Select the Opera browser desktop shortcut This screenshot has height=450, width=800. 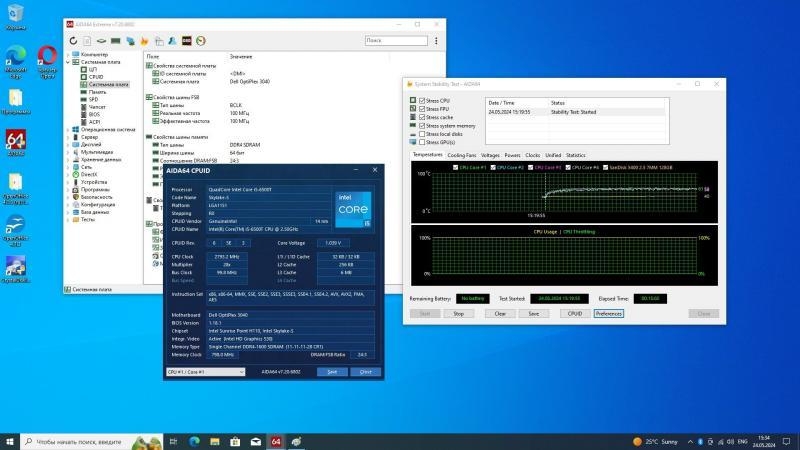(x=47, y=61)
